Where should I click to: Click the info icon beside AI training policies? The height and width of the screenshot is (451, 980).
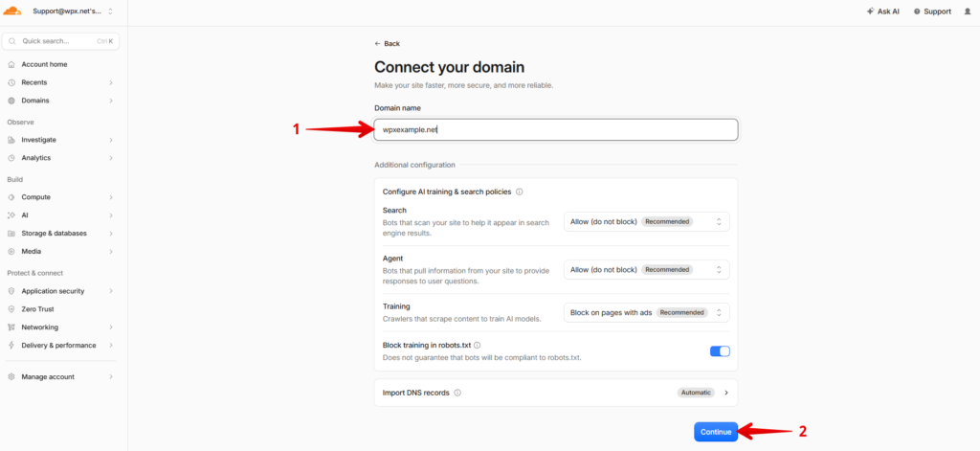[x=520, y=192]
